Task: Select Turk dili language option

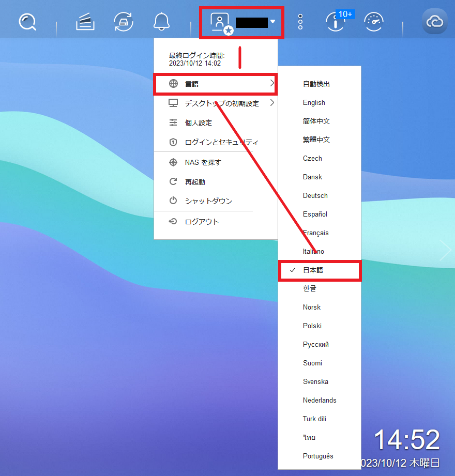Action: [x=320, y=419]
